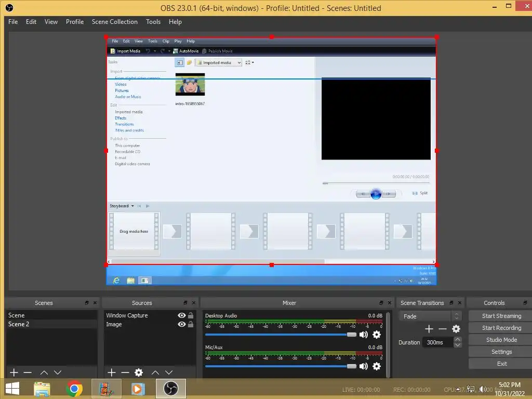This screenshot has height=399, width=532.
Task: Add a new source with plus icon
Action: (x=112, y=373)
